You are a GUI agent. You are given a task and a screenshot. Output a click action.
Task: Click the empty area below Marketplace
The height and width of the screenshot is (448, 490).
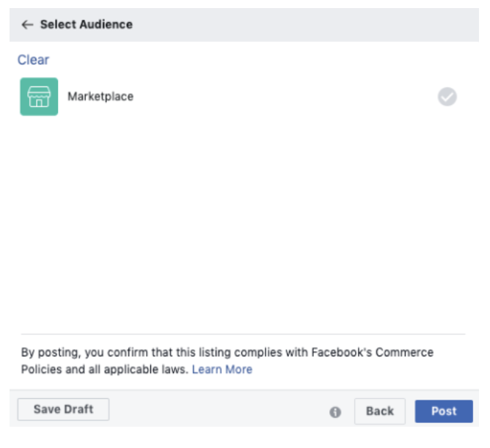click(x=242, y=220)
